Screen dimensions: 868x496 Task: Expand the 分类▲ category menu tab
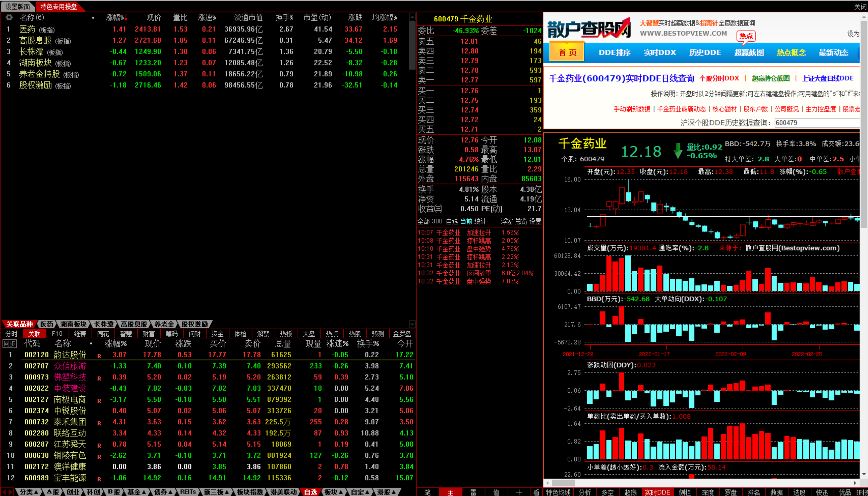point(28,492)
